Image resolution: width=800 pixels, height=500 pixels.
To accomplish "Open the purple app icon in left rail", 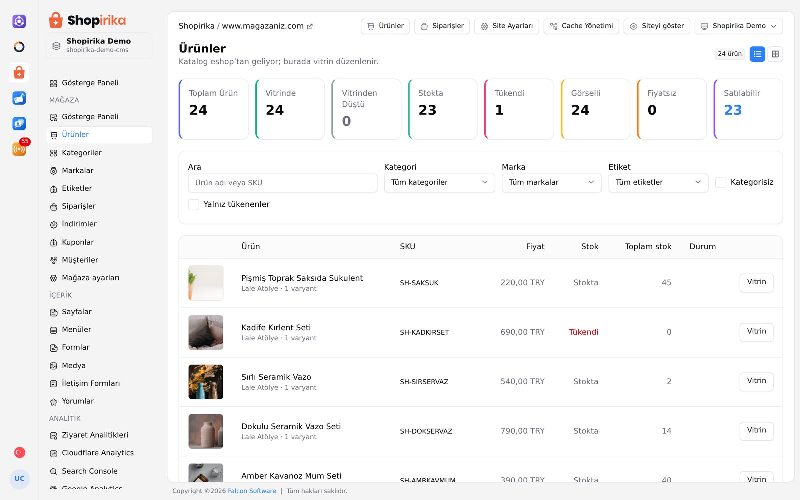I will click(19, 21).
